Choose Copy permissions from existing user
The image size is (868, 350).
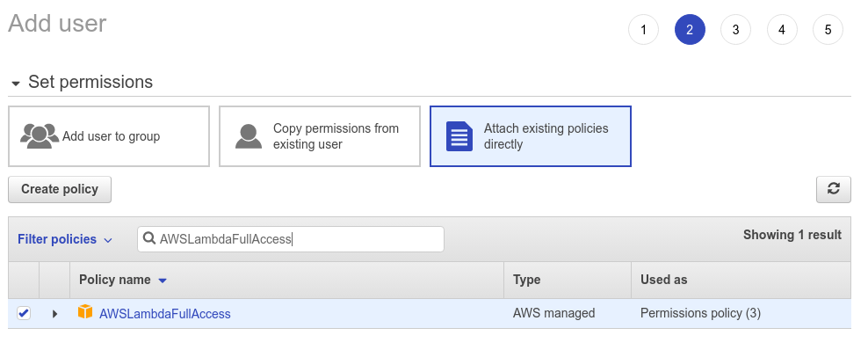tap(320, 136)
